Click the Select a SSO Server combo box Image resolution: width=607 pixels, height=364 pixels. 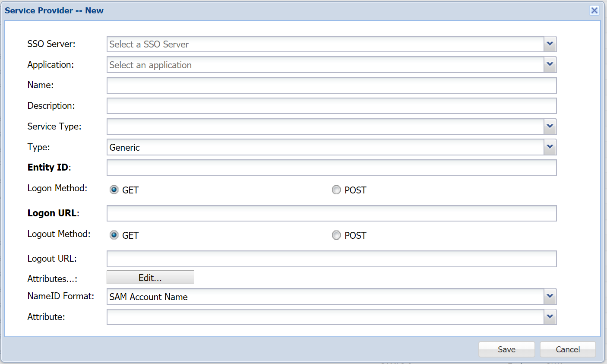pyautogui.click(x=325, y=44)
